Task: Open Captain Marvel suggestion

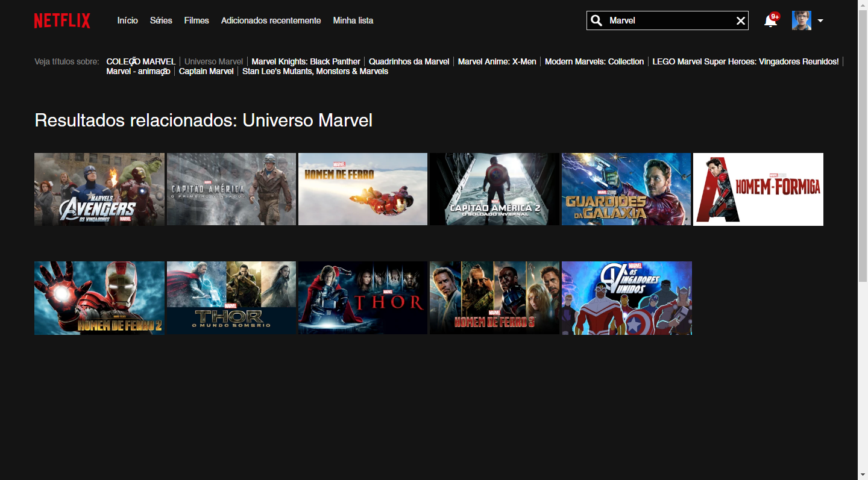Action: [x=206, y=71]
